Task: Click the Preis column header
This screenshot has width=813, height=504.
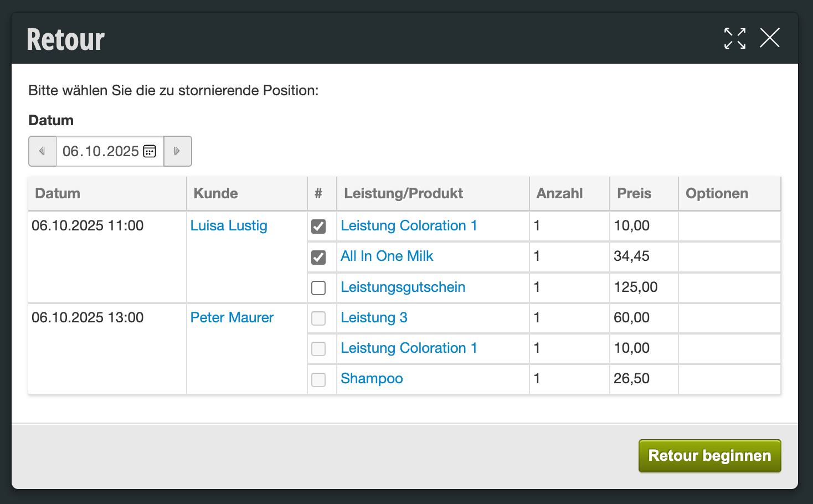Action: pyautogui.click(x=634, y=193)
